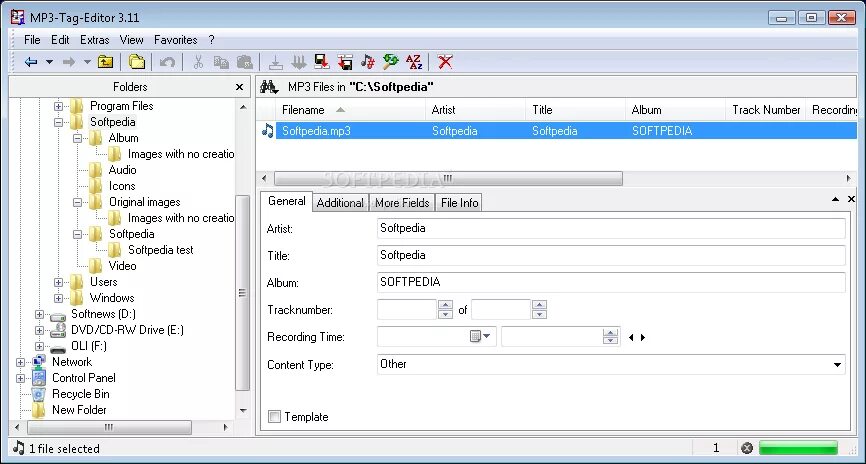Expand the Softnews (D:) drive
The height and width of the screenshot is (464, 866).
pos(39,314)
